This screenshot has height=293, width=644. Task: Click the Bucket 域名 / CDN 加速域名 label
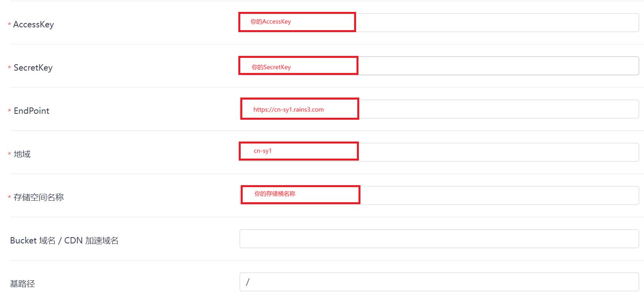(64, 241)
